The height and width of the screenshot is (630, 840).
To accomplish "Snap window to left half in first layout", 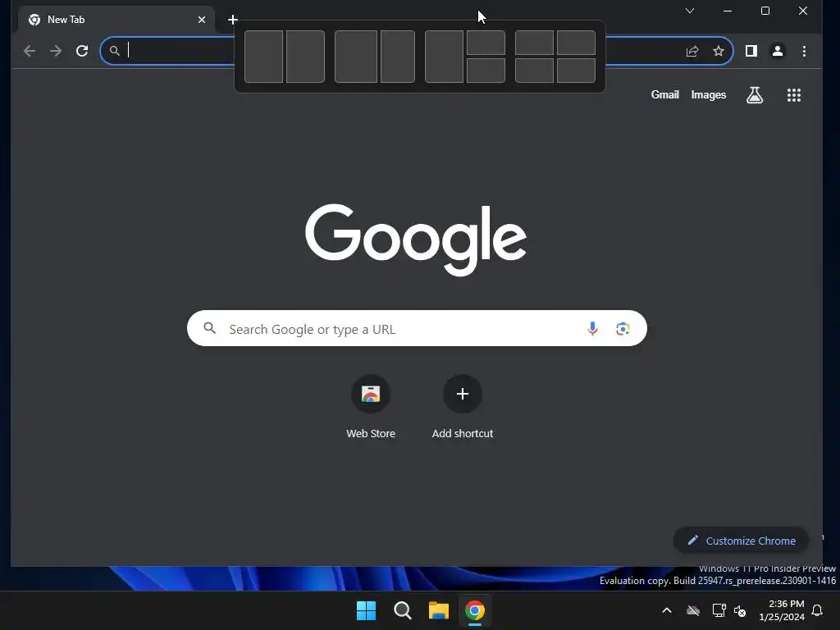I will click(x=263, y=57).
